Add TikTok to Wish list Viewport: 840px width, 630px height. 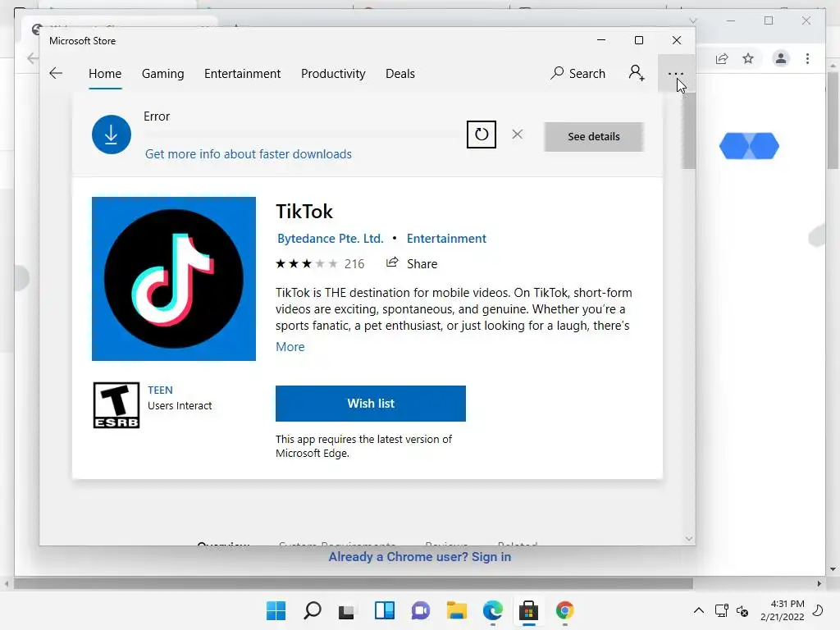coord(370,404)
